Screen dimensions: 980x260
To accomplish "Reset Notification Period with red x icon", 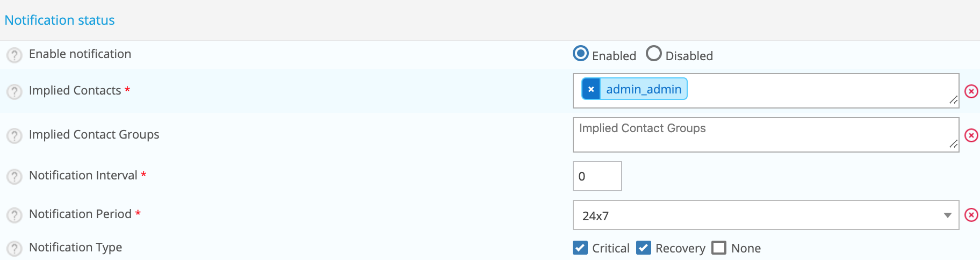I will click(x=971, y=215).
